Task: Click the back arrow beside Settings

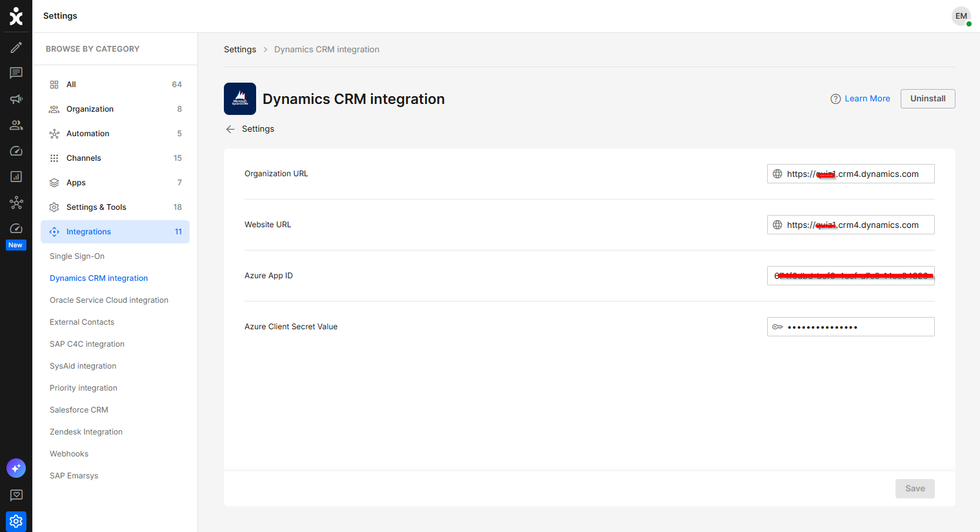Action: click(x=230, y=129)
